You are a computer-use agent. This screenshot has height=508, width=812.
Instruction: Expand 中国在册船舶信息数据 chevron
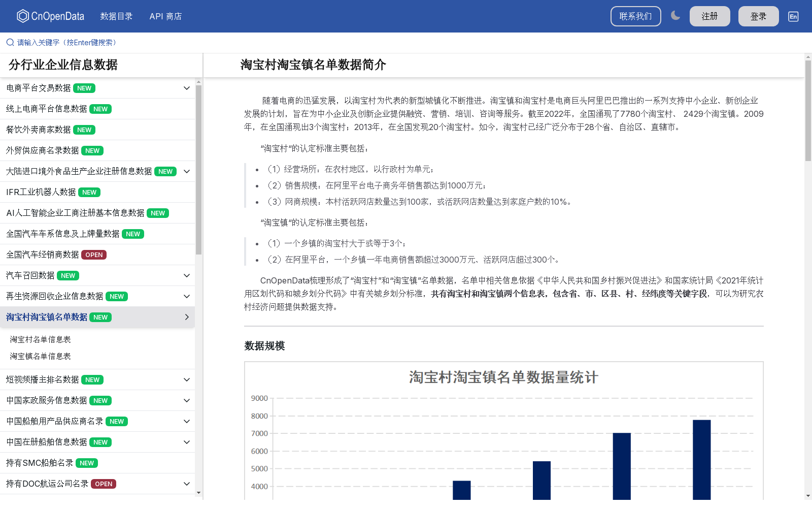point(187,442)
